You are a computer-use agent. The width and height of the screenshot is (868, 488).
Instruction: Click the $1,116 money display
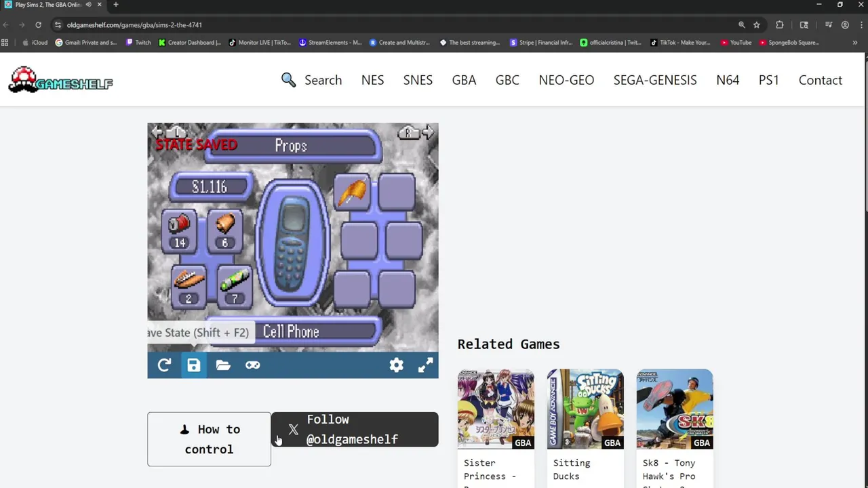coord(210,187)
